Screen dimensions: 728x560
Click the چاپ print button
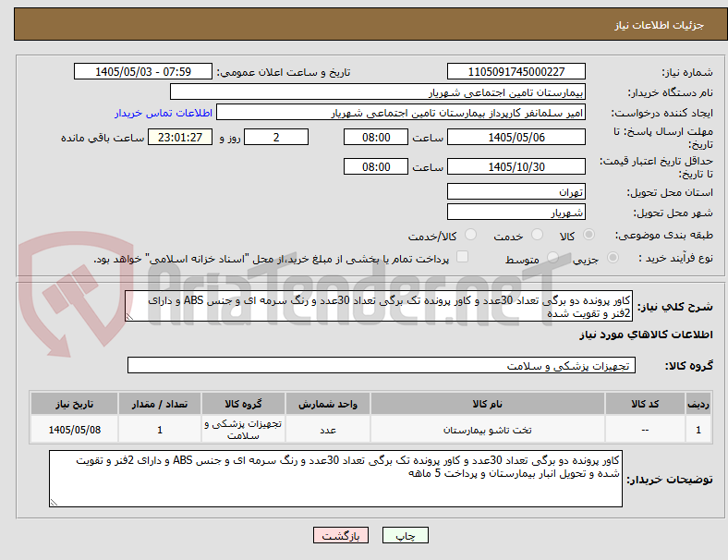coord(406,535)
